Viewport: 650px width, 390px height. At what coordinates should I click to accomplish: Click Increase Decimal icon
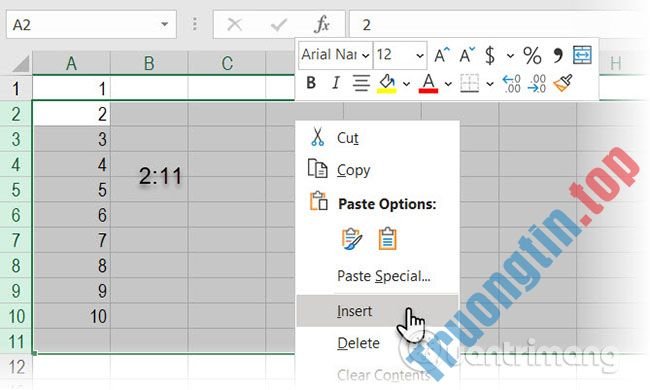[511, 83]
